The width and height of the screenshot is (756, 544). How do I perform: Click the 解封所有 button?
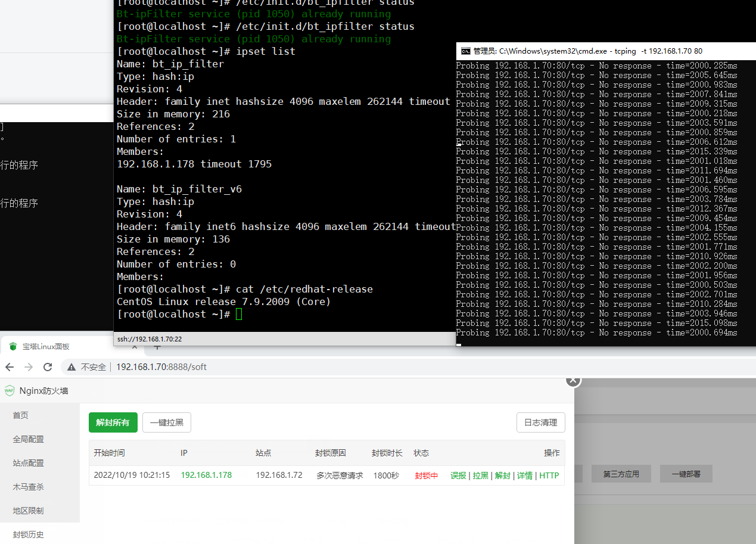click(x=113, y=422)
